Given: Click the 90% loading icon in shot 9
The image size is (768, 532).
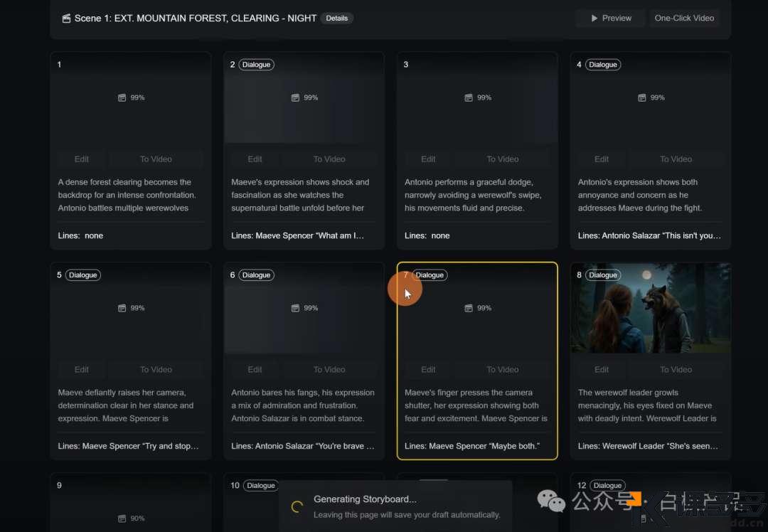Looking at the screenshot, I should click(122, 518).
